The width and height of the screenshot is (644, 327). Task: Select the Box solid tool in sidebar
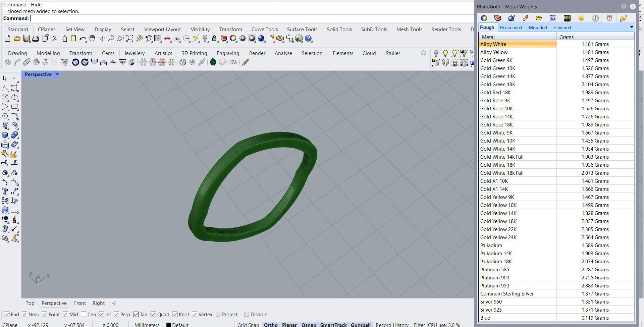(5, 135)
